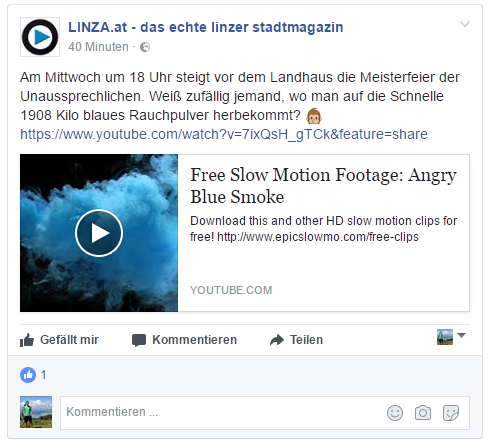Click the LINZA.at page profile logo
Image resolution: width=493 pixels, height=443 pixels.
(x=40, y=37)
